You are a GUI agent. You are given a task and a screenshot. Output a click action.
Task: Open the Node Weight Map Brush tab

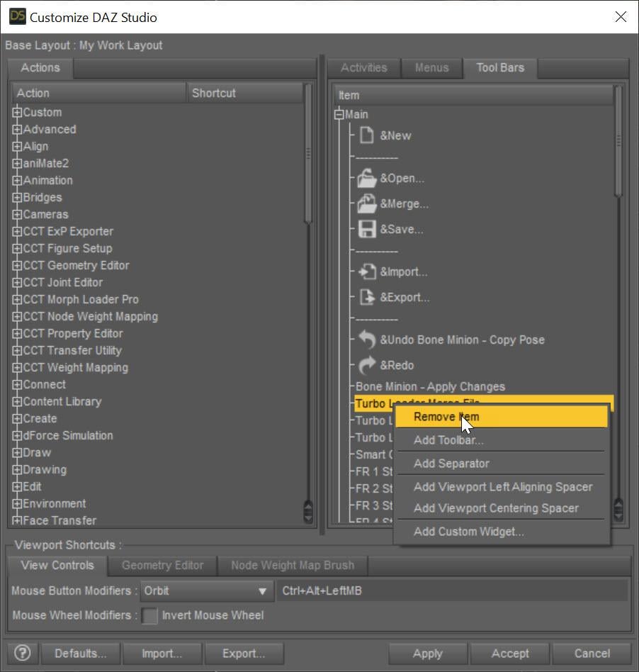point(293,565)
